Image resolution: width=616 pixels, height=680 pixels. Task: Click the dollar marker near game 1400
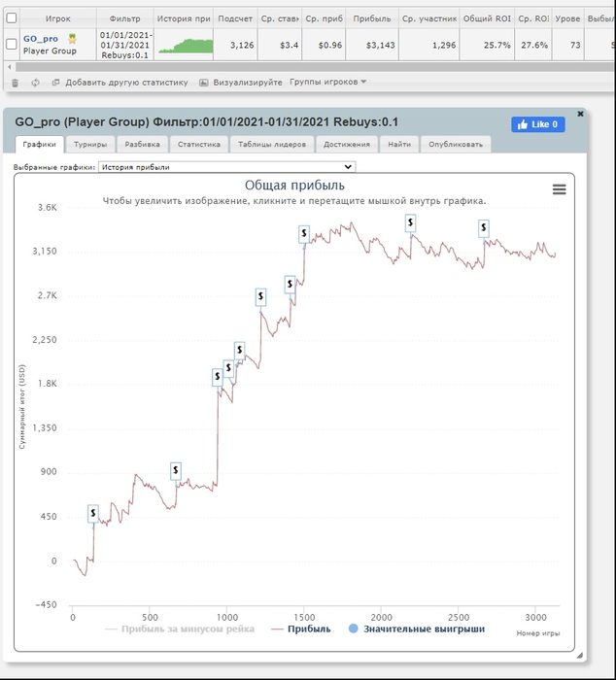coord(290,285)
